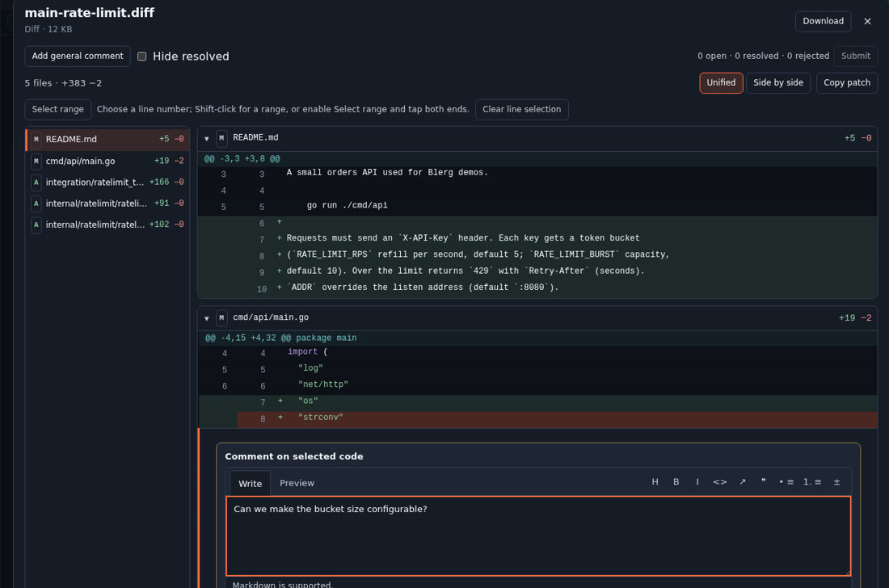889x588 pixels.
Task: Collapse the README.md diff section
Action: click(207, 138)
